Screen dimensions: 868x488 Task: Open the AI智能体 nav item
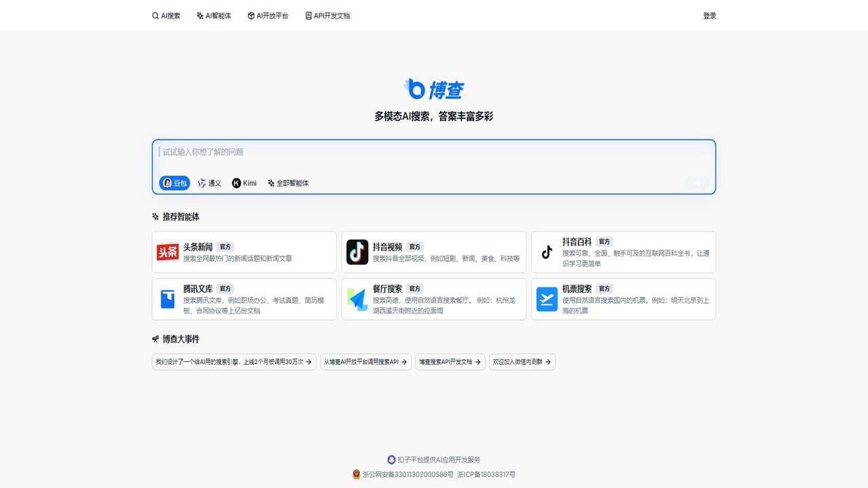click(x=214, y=16)
